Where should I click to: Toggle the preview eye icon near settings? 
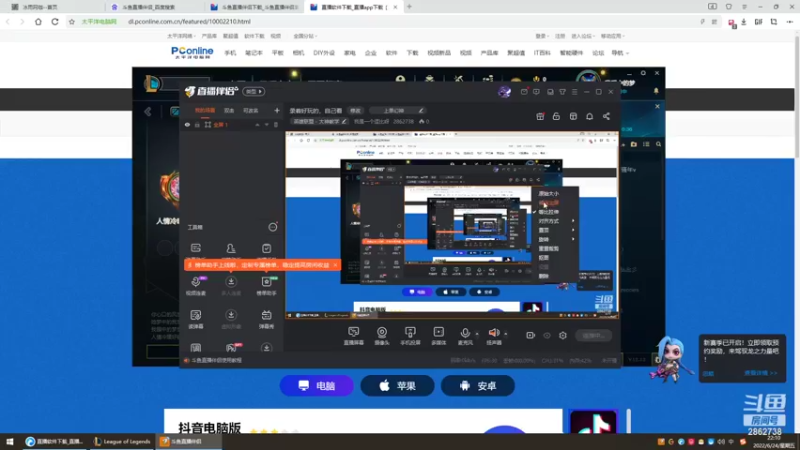point(547,335)
